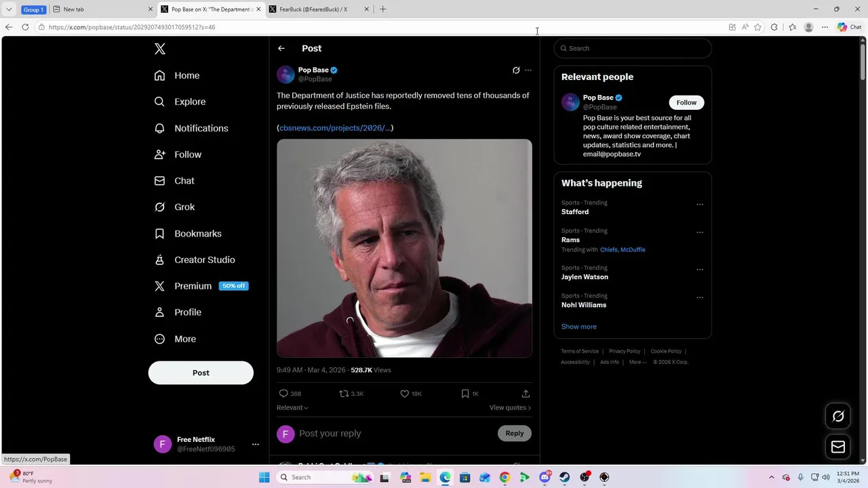Open the Copilot Chat button
The height and width of the screenshot is (488, 868).
point(850,27)
